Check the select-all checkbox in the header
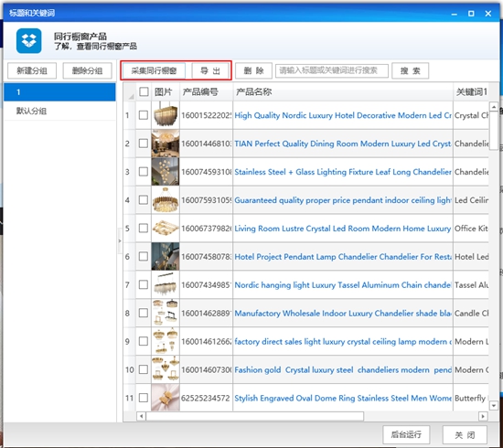 (x=144, y=92)
